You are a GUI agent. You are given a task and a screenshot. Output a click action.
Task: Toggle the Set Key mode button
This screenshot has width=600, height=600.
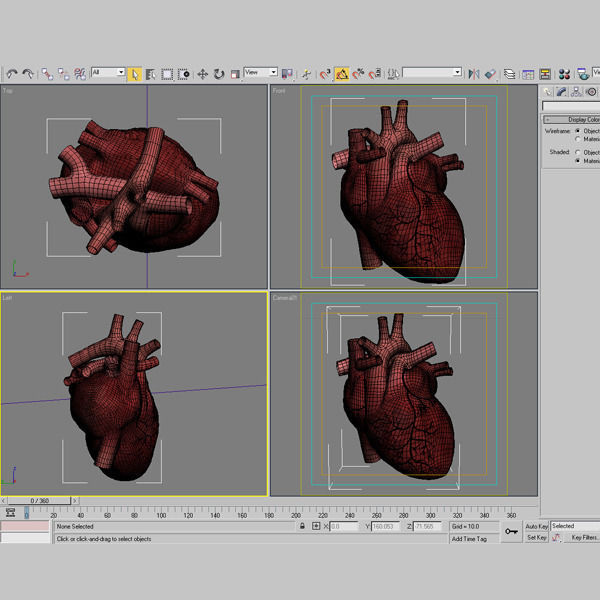tap(536, 537)
